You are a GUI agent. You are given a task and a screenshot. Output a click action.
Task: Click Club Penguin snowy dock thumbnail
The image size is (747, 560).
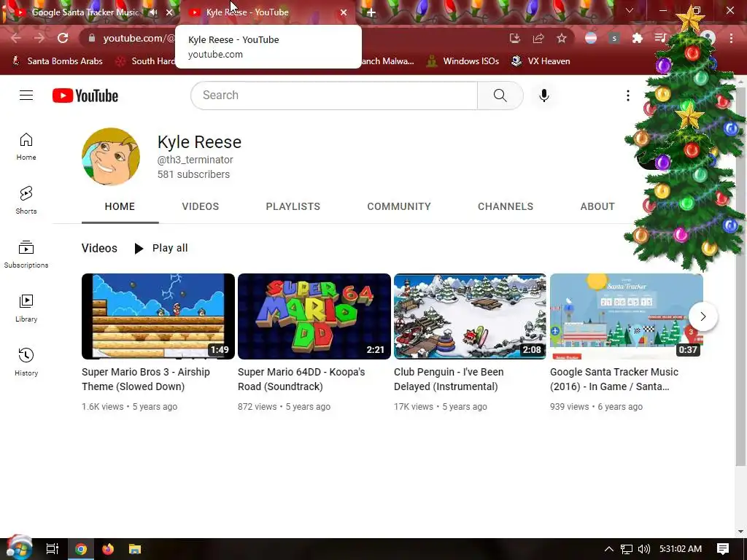pyautogui.click(x=471, y=316)
